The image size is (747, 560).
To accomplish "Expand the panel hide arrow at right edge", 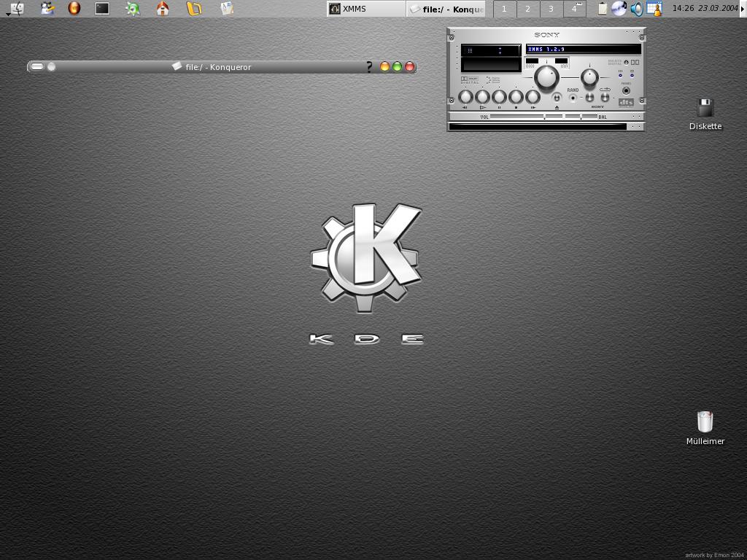I will point(743,9).
